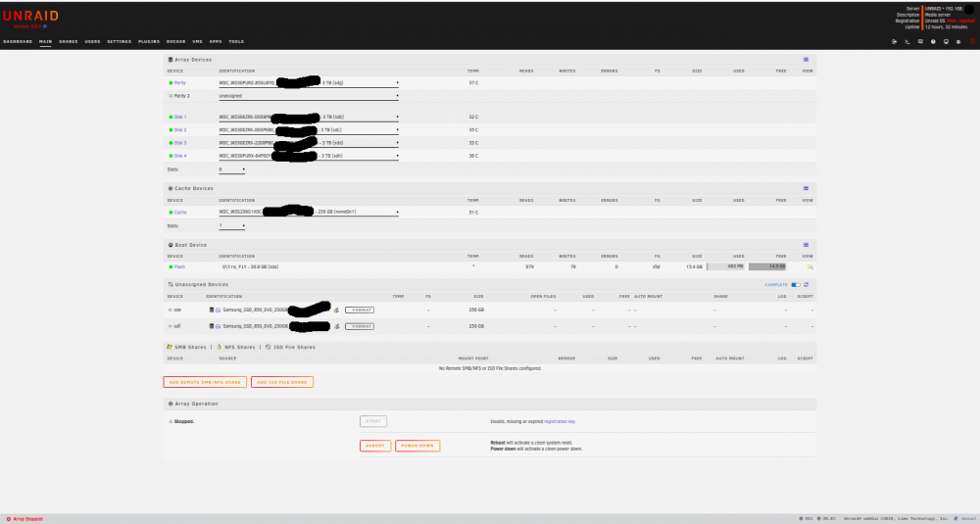Click the Array Devices list view icon
This screenshot has width=980, height=524.
click(x=806, y=60)
